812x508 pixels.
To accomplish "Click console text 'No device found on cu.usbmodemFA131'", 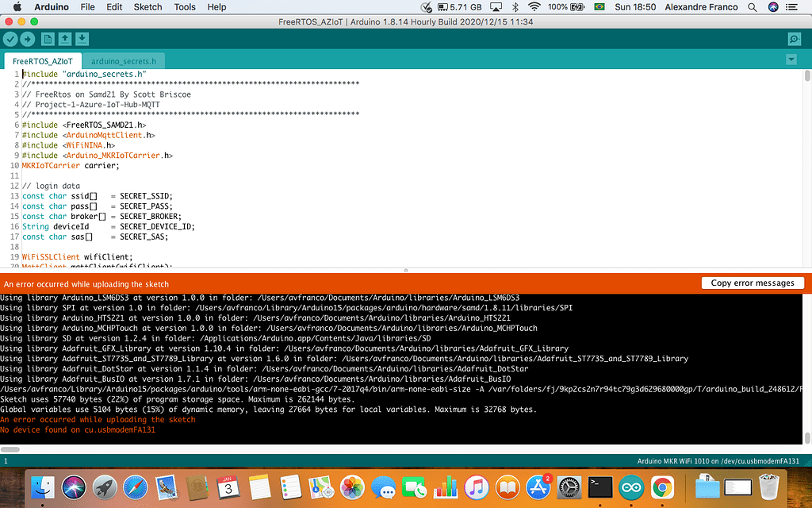I will click(78, 429).
